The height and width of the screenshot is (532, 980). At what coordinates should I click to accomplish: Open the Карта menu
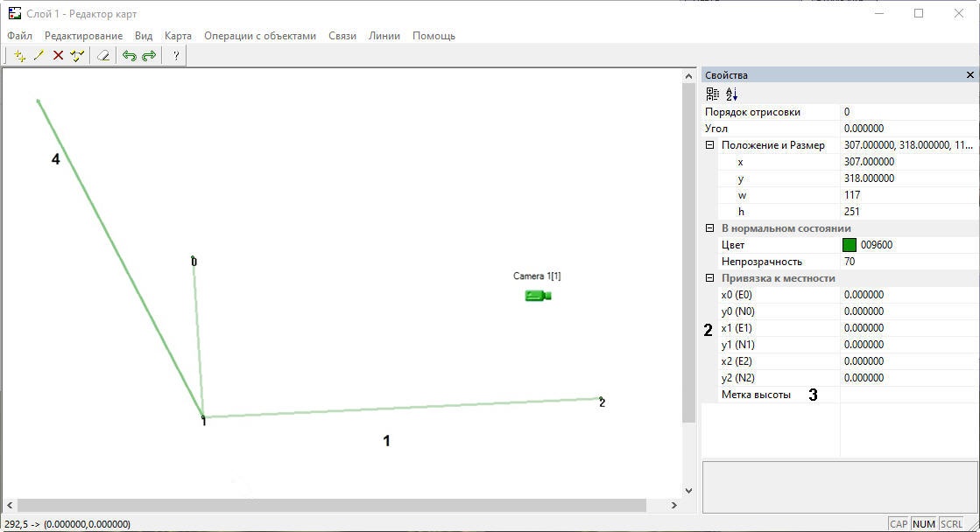point(178,36)
